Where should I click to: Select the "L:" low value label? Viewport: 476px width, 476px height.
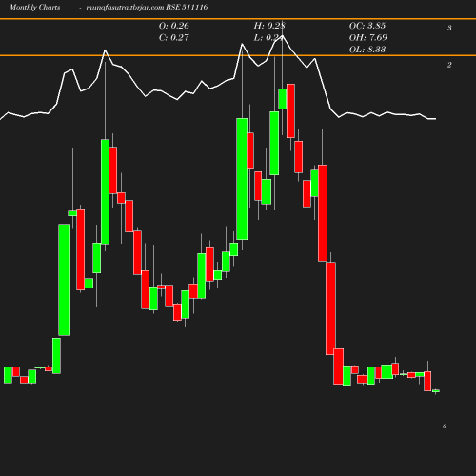[x=258, y=38]
